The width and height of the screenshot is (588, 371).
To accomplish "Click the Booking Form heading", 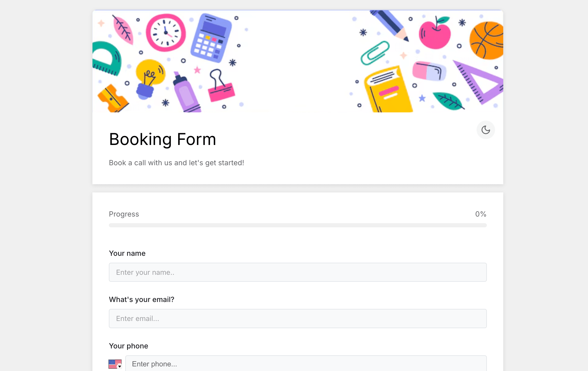I will point(163,140).
